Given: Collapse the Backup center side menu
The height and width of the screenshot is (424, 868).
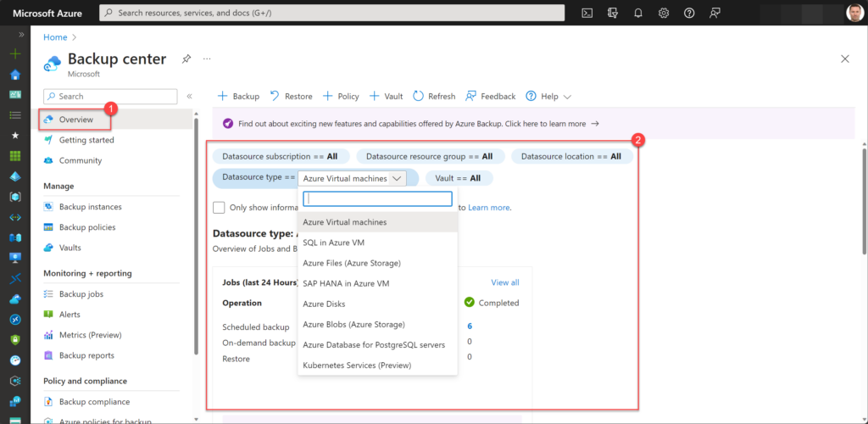Looking at the screenshot, I should pos(189,97).
